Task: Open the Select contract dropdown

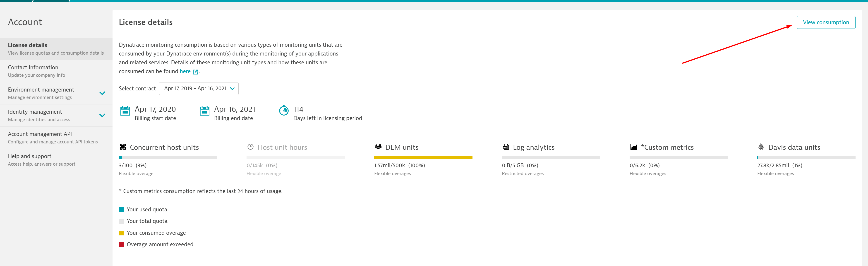Action: (199, 88)
